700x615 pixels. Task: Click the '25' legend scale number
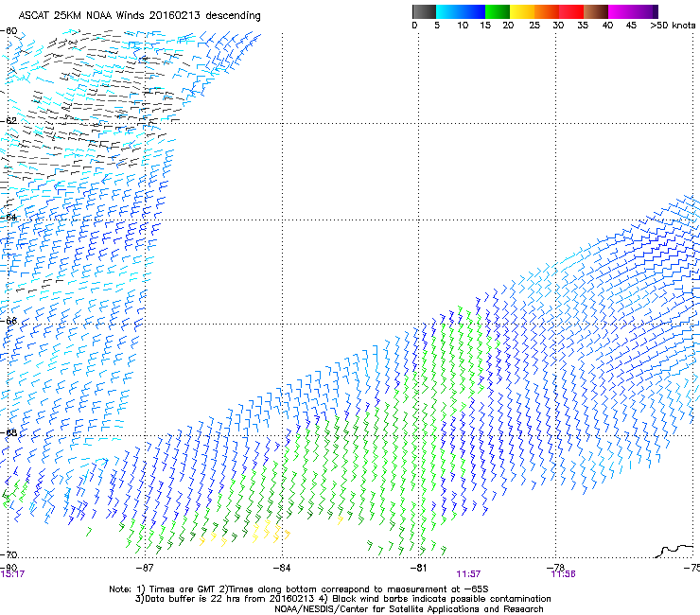click(x=534, y=26)
